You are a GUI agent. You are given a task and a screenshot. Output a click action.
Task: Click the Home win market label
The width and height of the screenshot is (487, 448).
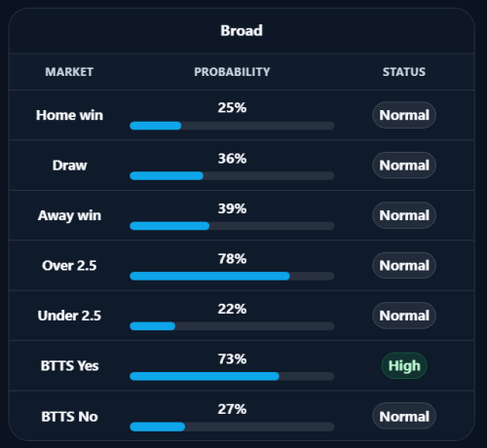click(x=69, y=115)
